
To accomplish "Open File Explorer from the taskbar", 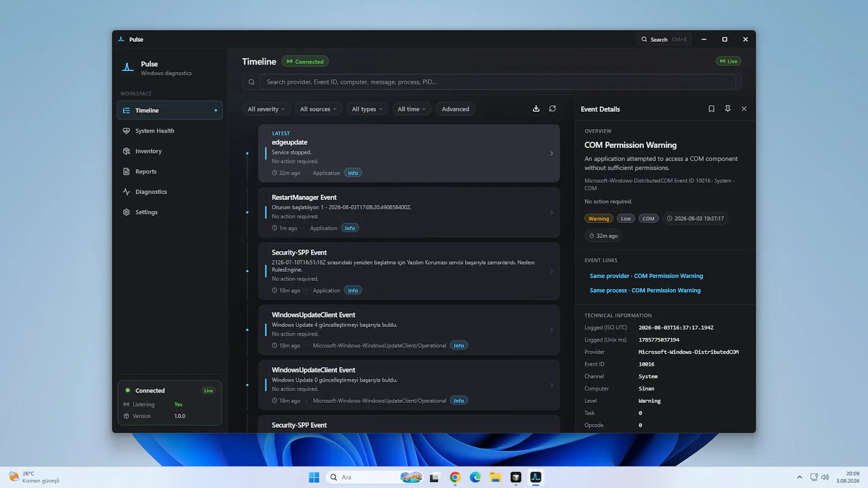I will tap(495, 477).
